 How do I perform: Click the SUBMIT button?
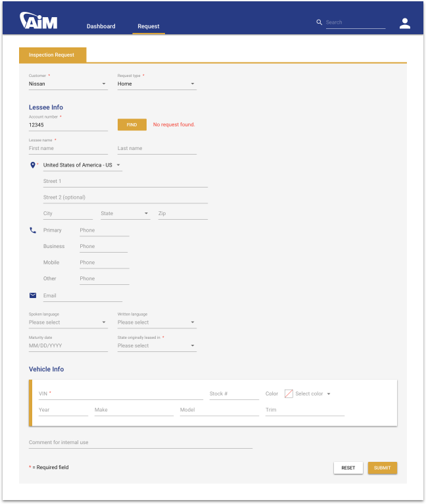pyautogui.click(x=382, y=468)
